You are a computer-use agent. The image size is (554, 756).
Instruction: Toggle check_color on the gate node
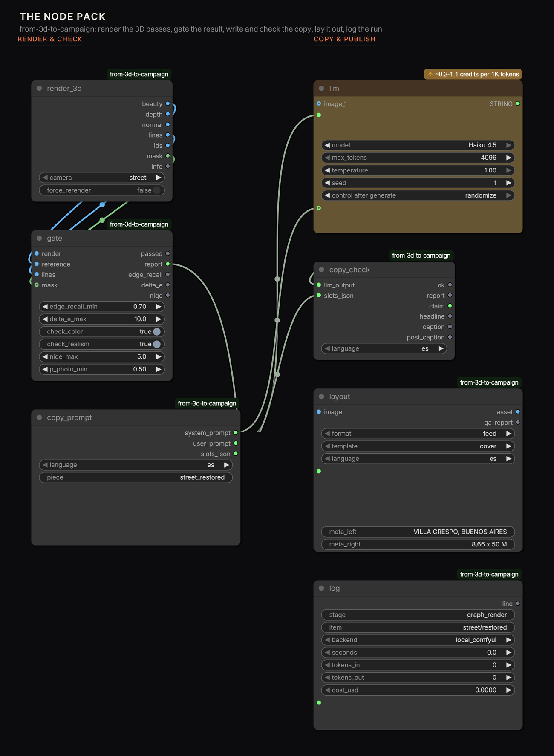coord(102,331)
